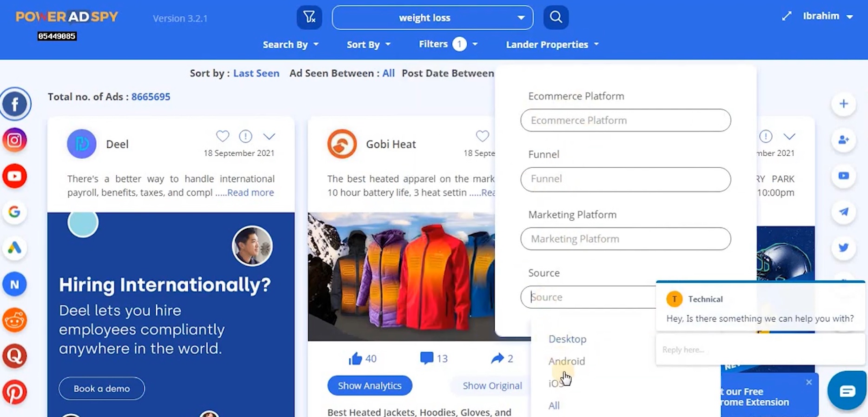Click the clear filters funnel icon
The image size is (868, 417).
click(x=309, y=18)
